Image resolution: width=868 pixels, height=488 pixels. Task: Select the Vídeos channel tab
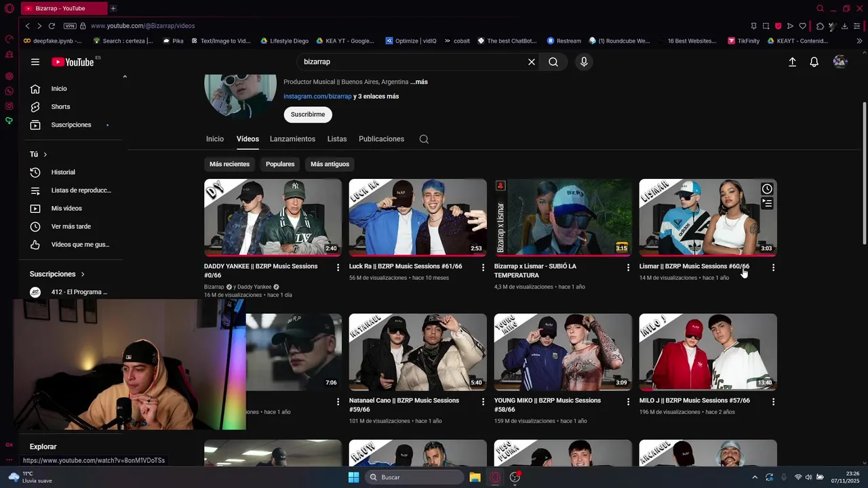click(248, 139)
